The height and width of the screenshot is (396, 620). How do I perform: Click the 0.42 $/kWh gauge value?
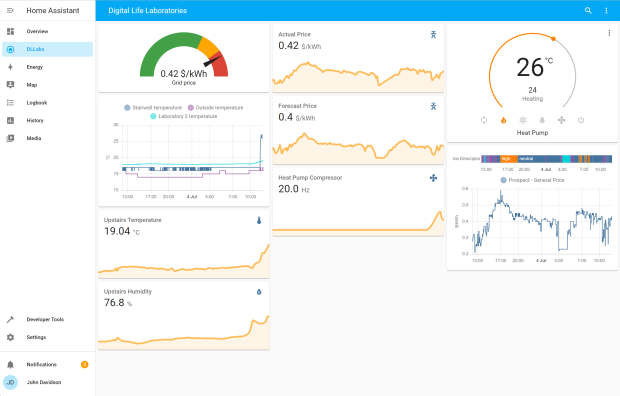184,74
